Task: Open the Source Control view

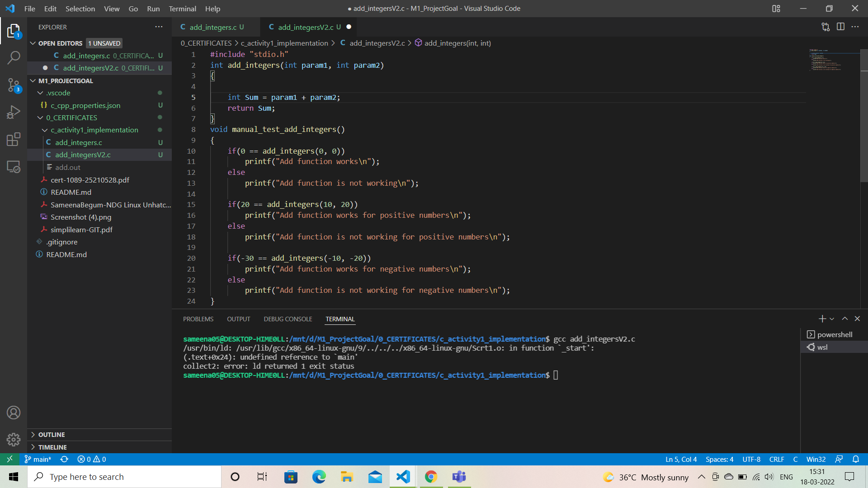Action: pyautogui.click(x=14, y=85)
